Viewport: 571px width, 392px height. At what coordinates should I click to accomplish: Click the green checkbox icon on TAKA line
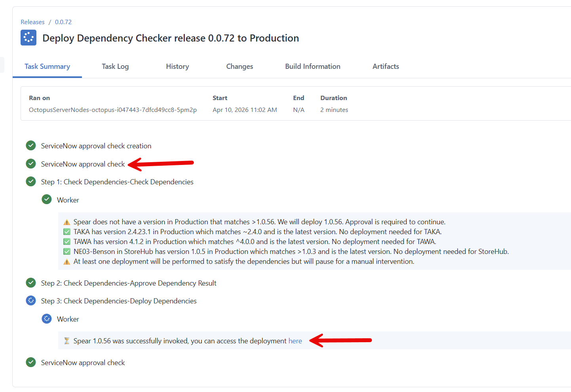[x=67, y=232]
